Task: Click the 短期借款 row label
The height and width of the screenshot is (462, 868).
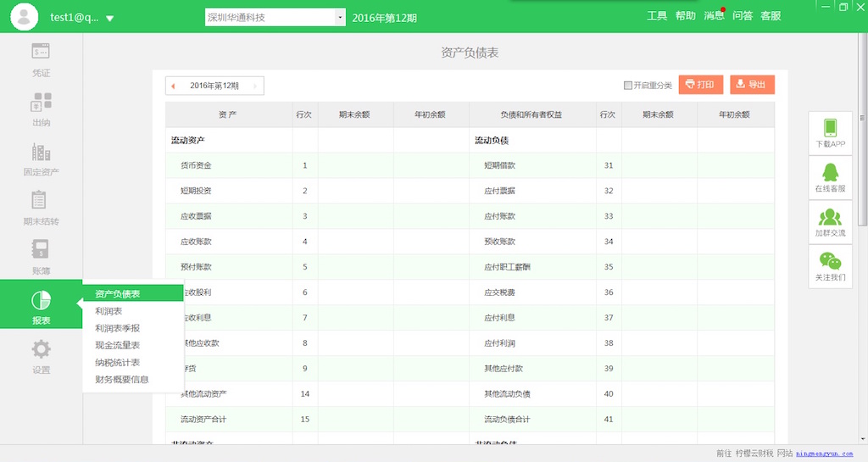Action: pos(500,165)
